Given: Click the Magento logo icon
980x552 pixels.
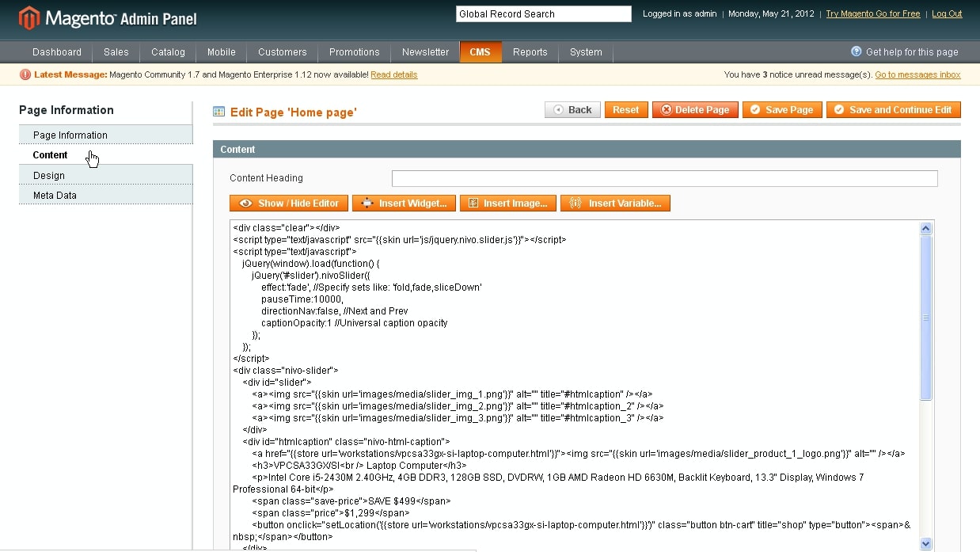Looking at the screenshot, I should [29, 17].
